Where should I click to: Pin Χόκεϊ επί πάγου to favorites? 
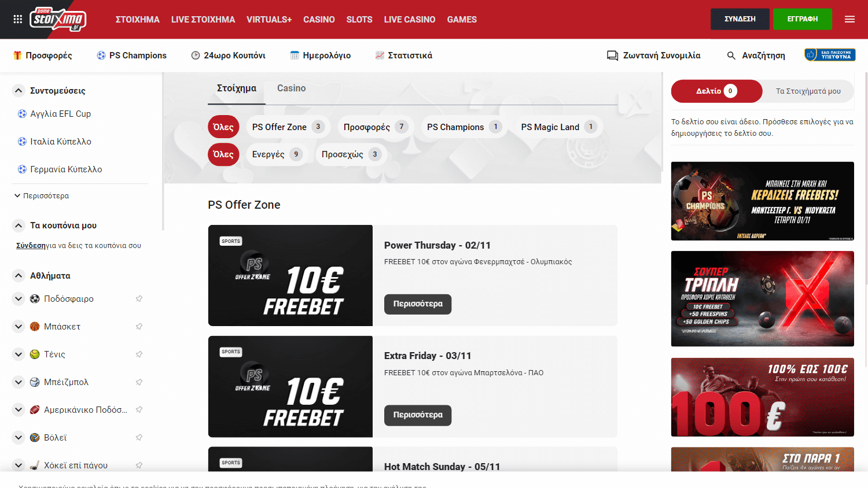point(139,465)
